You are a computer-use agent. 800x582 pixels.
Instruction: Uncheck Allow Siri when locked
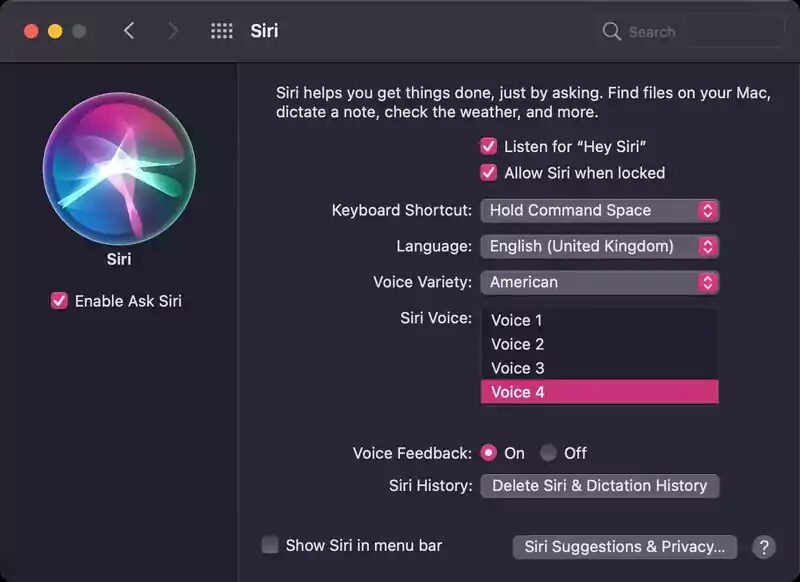click(x=488, y=172)
